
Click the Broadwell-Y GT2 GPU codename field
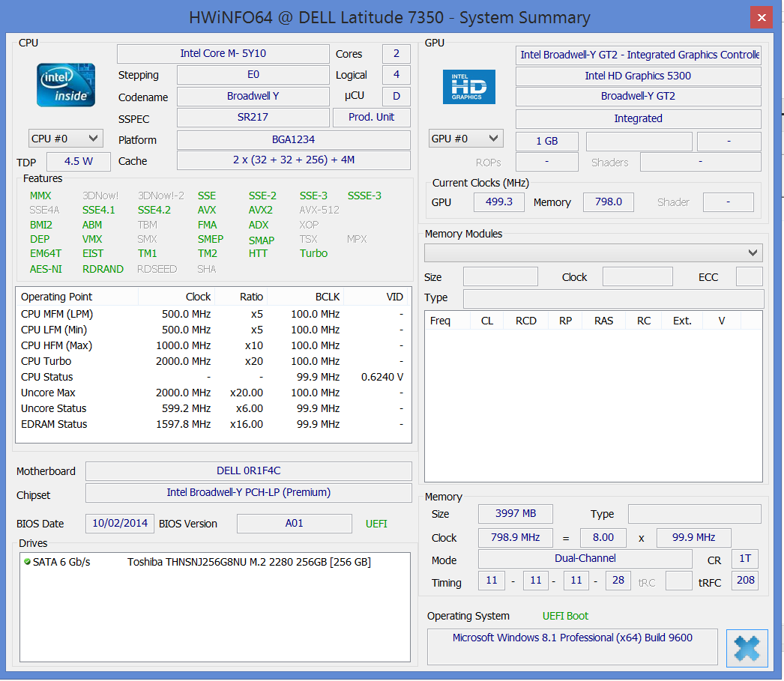pos(638,97)
